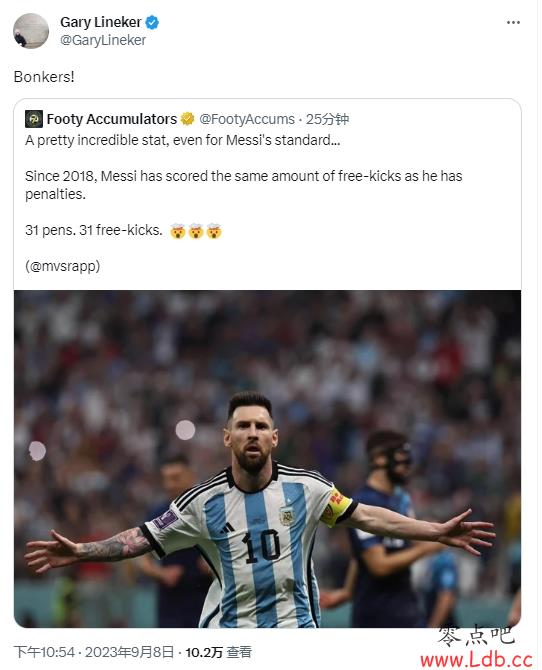Click the tweet timestamp 下午10:54
The height and width of the screenshot is (670, 542).
pyautogui.click(x=44, y=652)
